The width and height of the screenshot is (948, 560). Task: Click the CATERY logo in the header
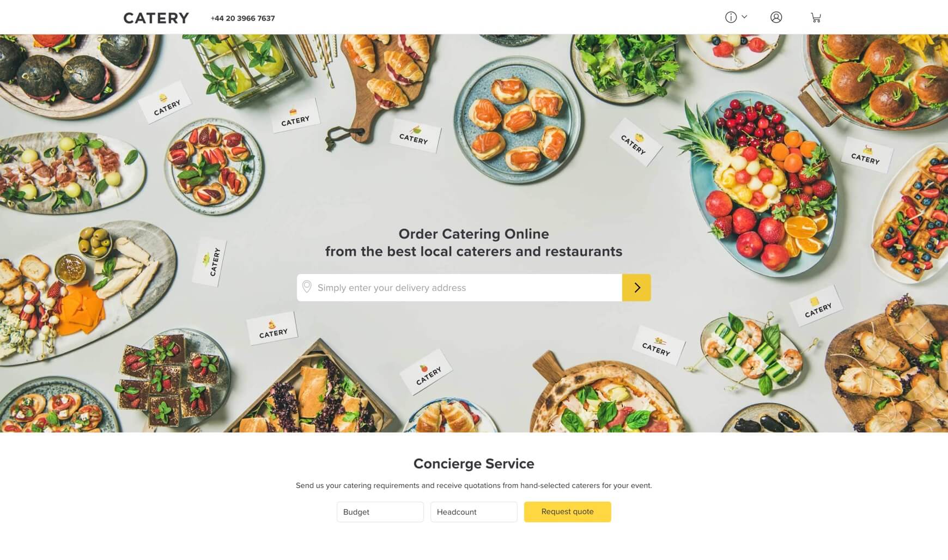156,18
